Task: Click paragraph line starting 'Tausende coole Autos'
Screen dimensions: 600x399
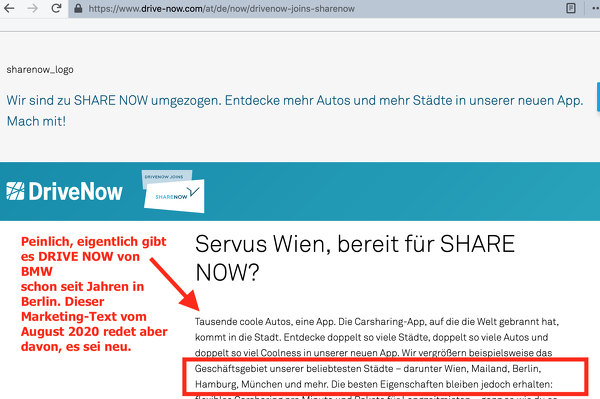Action: coord(377,322)
